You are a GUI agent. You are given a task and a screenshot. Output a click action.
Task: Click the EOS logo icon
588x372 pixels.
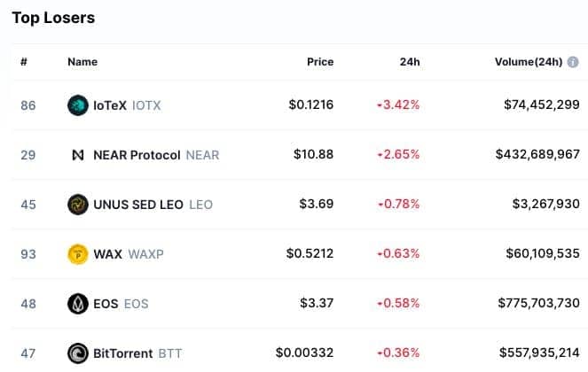78,304
